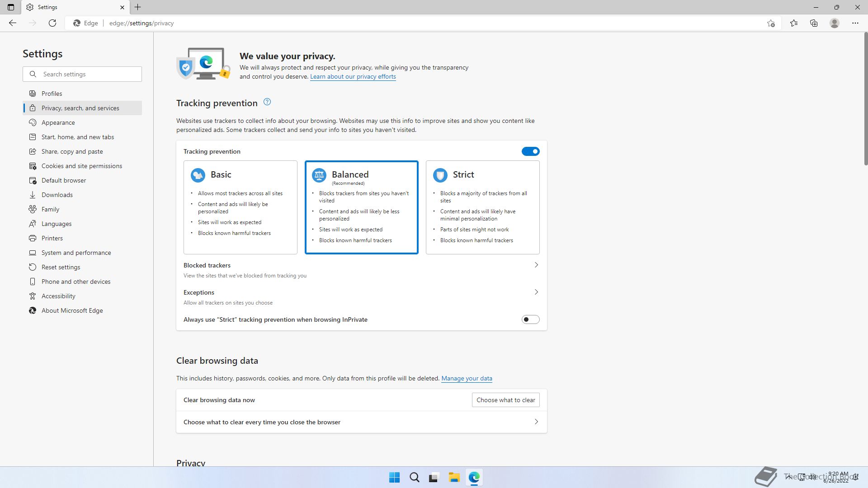Open Reset settings section

pos(82,267)
